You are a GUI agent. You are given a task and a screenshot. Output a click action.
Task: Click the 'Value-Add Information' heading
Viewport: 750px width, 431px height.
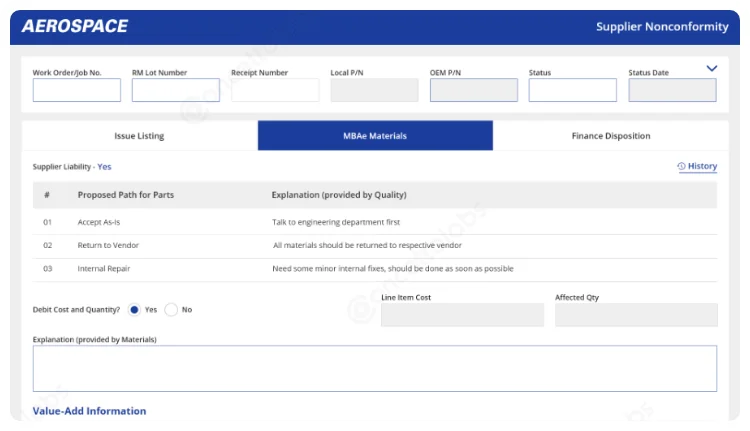89,411
